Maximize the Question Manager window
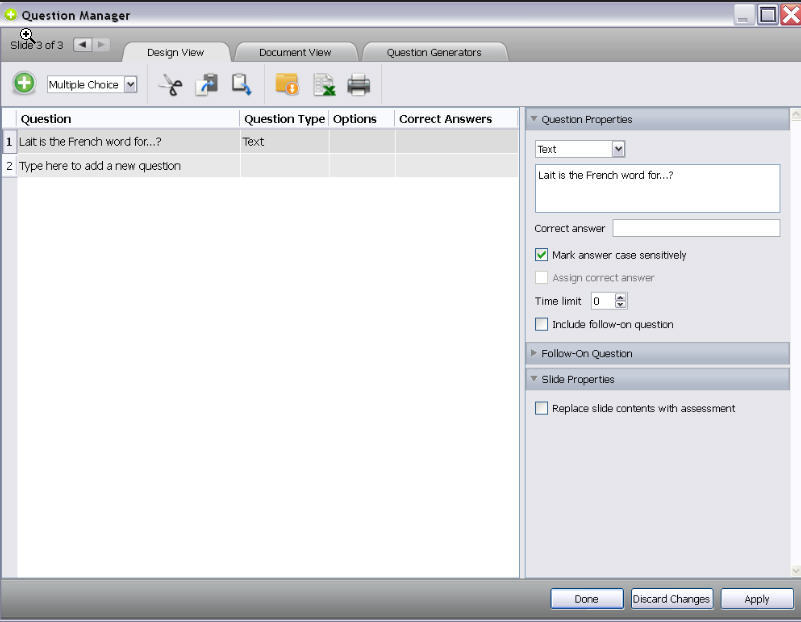 (x=767, y=14)
